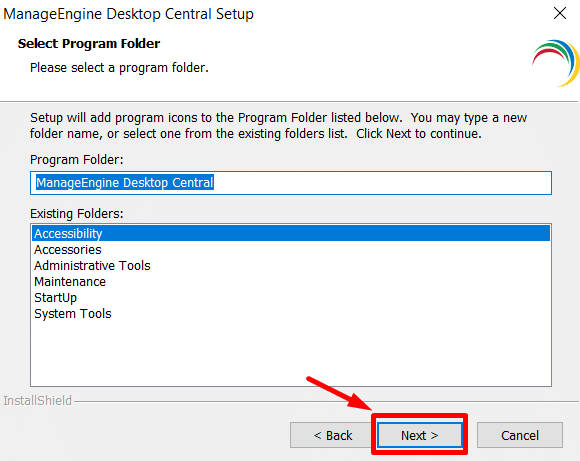Go back with the < Back button
580x461 pixels.
coord(332,435)
